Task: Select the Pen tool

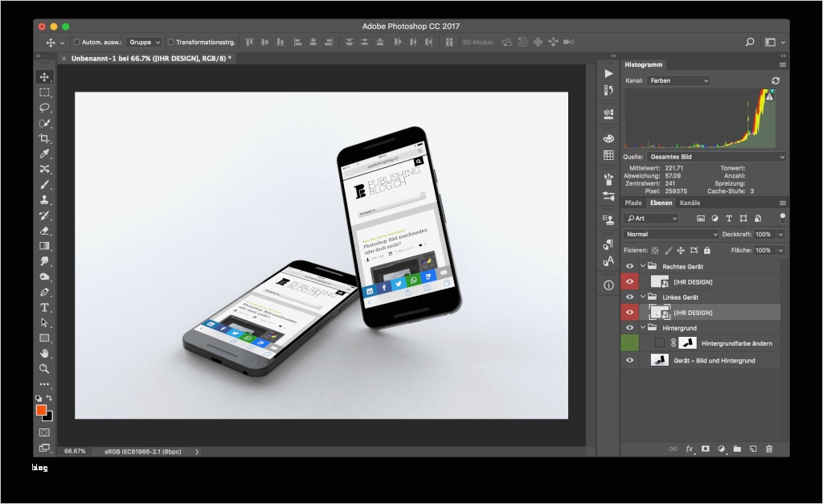Action: 45,293
